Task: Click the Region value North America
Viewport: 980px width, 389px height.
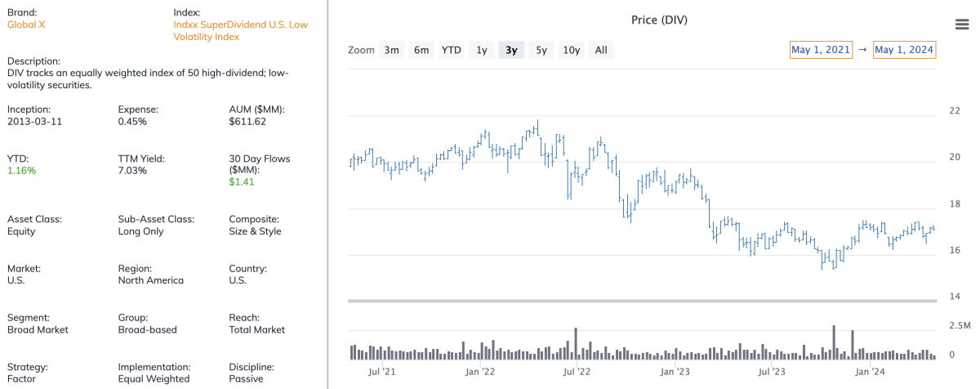Action: point(151,280)
